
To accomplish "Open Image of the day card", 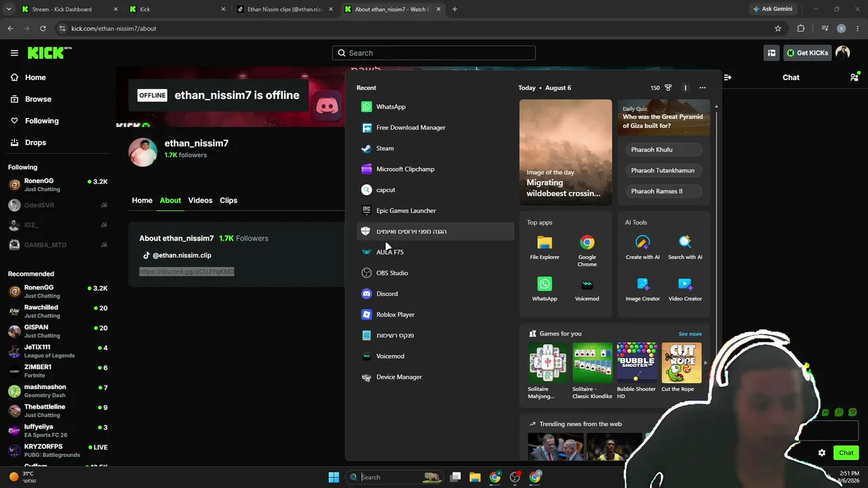I will [566, 152].
